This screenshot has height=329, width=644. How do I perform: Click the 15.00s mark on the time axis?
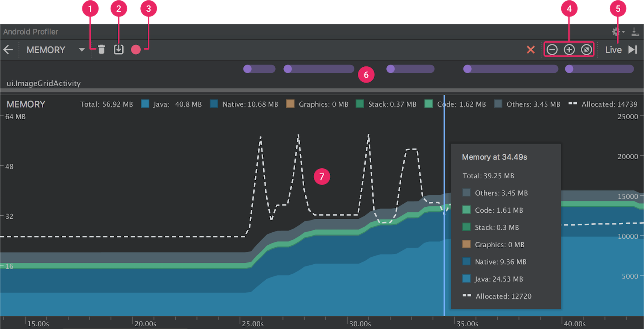click(38, 324)
